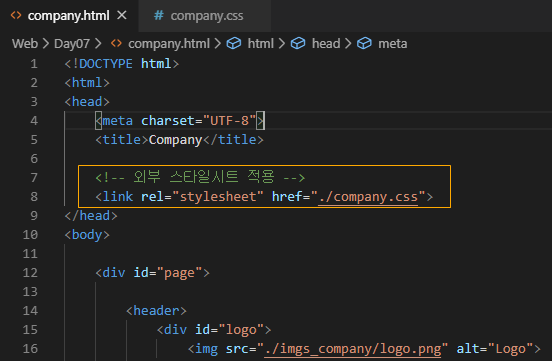Click the file icon beside company.html breadcrumb
This screenshot has width=552, height=361.
click(116, 44)
